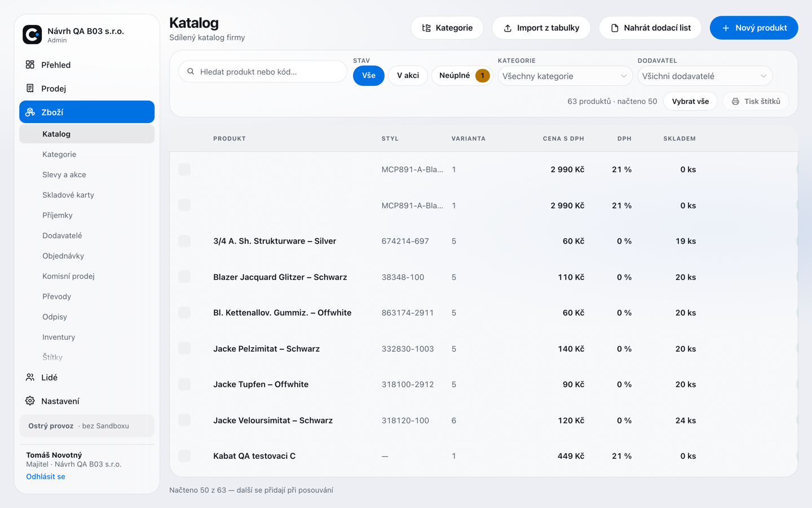812x508 pixels.
Task: Open Převody in the sidebar
Action: [87, 296]
